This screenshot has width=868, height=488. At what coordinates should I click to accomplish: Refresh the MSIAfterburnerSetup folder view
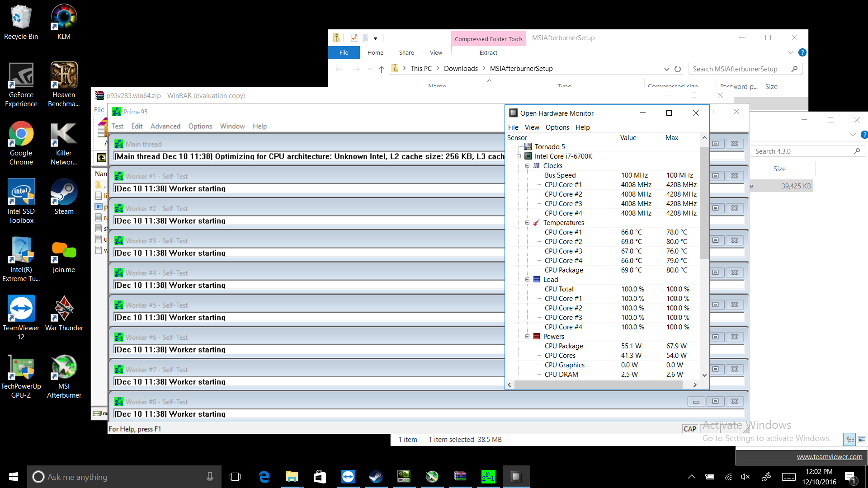pyautogui.click(x=678, y=69)
